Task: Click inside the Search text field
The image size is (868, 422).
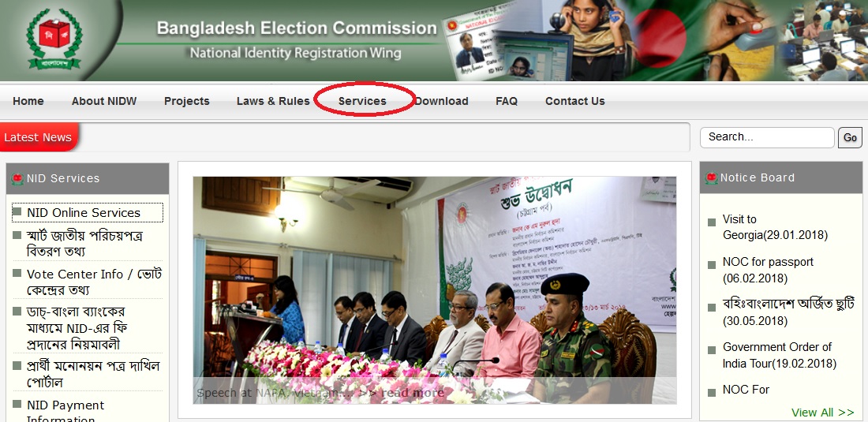Action: [767, 137]
